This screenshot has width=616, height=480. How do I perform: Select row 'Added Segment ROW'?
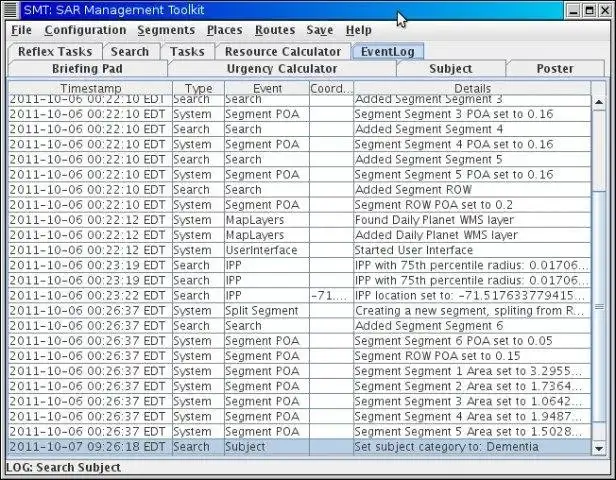point(299,190)
